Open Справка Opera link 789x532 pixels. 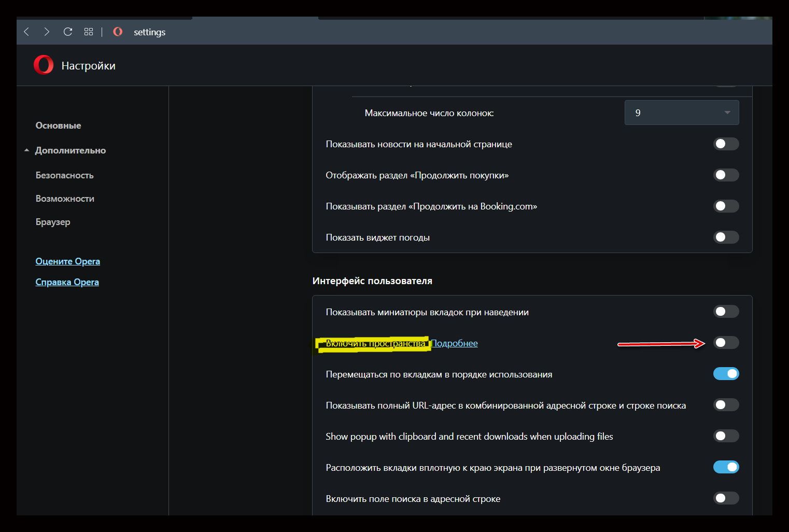67,282
